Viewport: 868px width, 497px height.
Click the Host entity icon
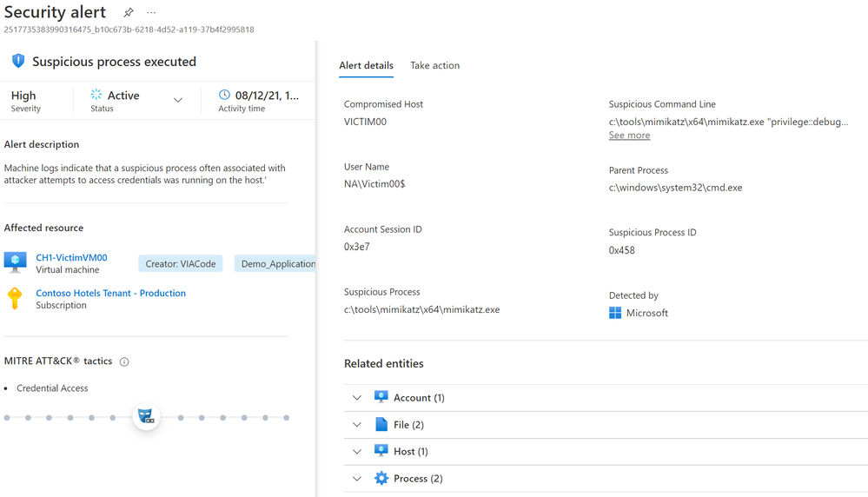(x=381, y=451)
